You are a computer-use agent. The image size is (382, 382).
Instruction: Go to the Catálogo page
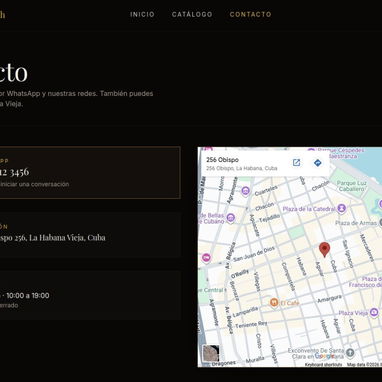[x=192, y=14]
